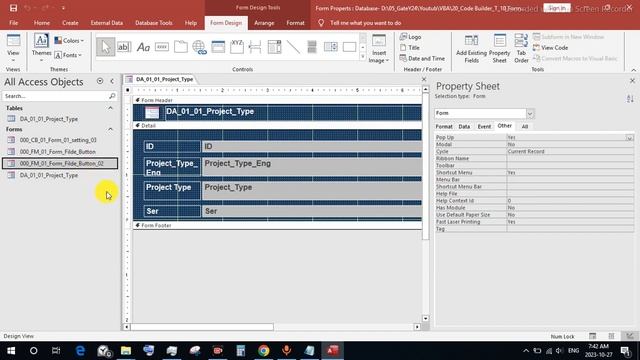
Task: Switch to the Database Tools ribbon tab
Action: pos(153,23)
